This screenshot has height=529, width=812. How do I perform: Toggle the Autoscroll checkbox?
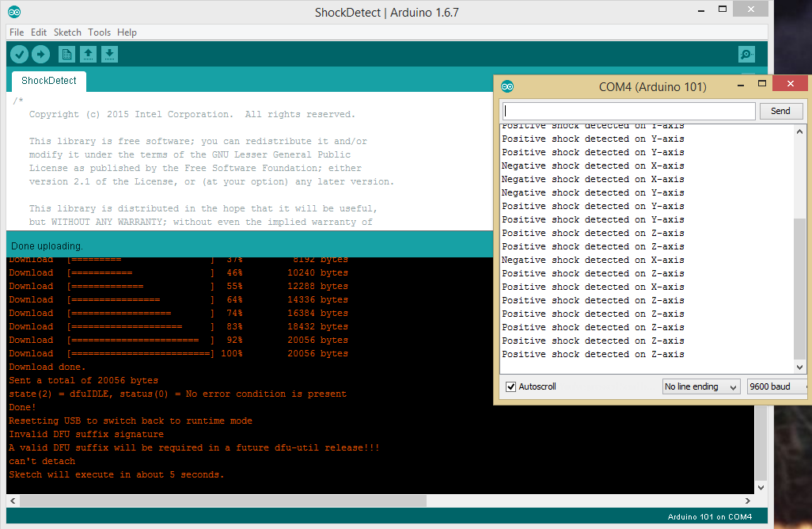point(510,386)
